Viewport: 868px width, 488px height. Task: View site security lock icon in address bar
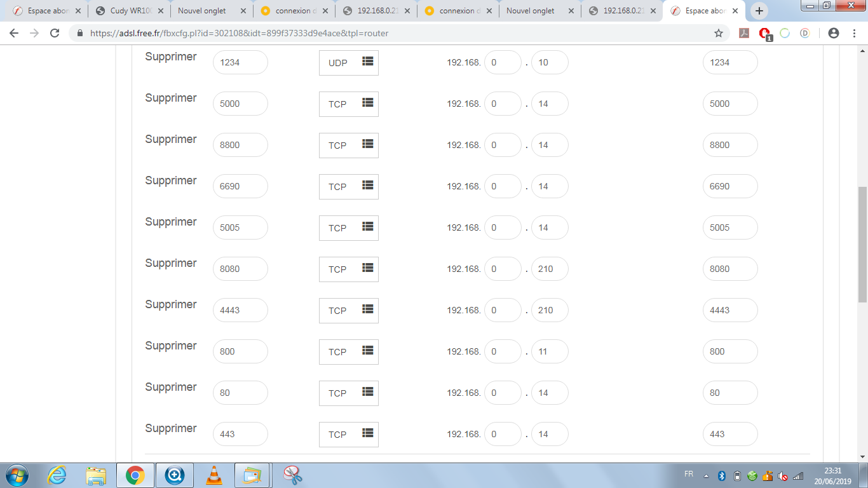pyautogui.click(x=80, y=33)
